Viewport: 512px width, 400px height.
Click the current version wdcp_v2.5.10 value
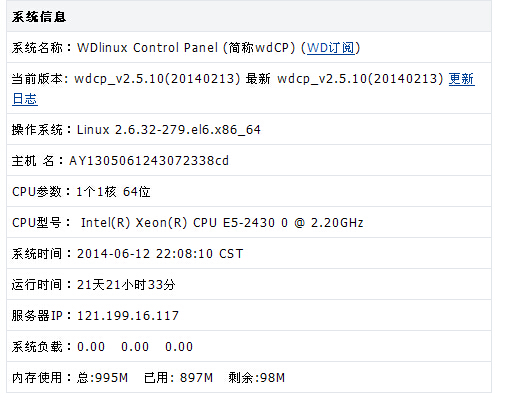pyautogui.click(x=157, y=79)
